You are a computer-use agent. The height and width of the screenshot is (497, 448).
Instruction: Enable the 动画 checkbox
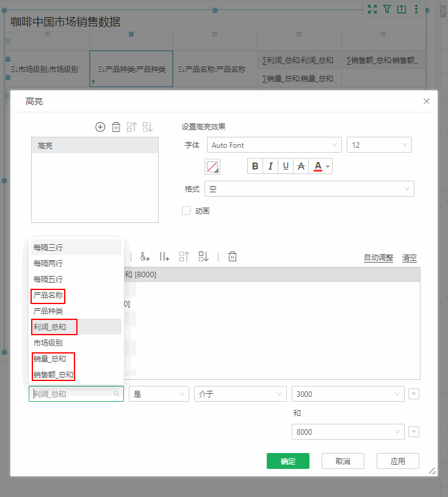click(186, 211)
